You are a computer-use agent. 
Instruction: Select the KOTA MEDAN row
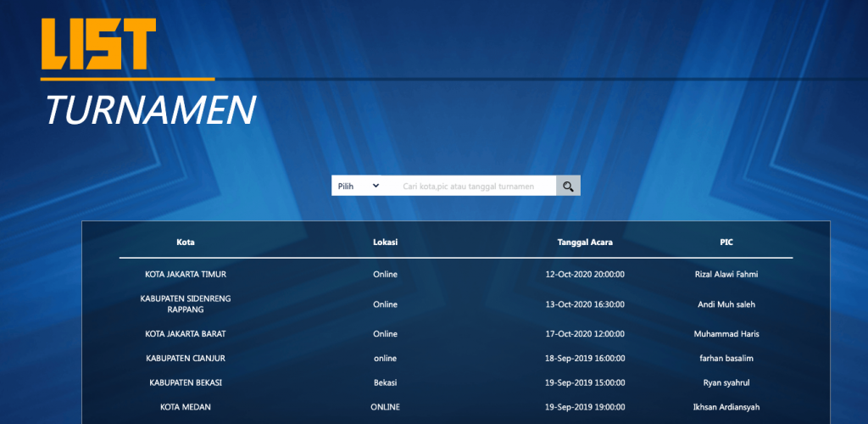pos(186,407)
